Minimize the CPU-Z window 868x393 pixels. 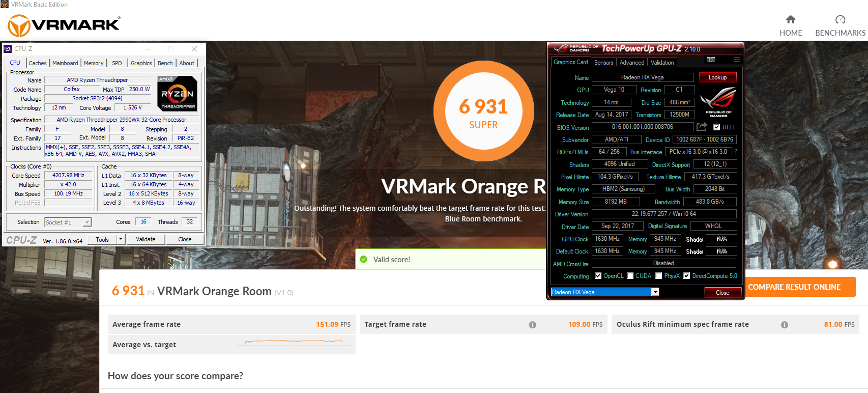(148, 49)
